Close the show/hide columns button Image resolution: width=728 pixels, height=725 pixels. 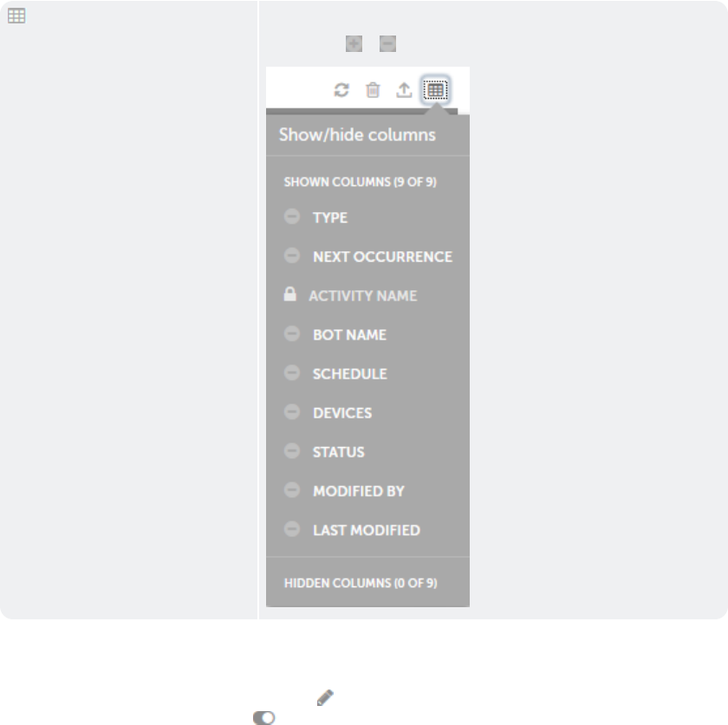[435, 90]
